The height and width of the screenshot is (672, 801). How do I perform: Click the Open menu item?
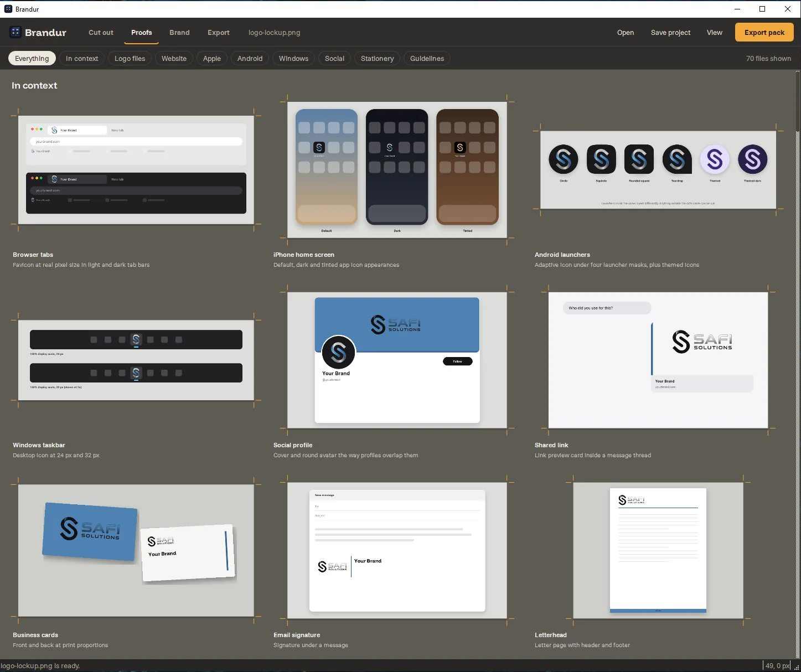(x=626, y=33)
